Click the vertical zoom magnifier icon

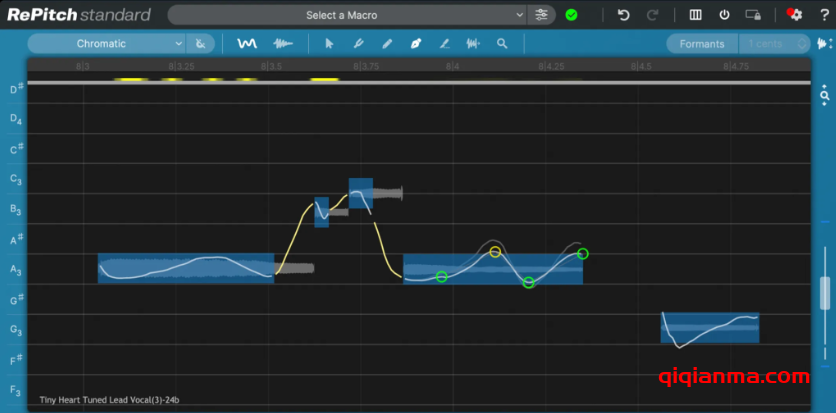coord(825,95)
